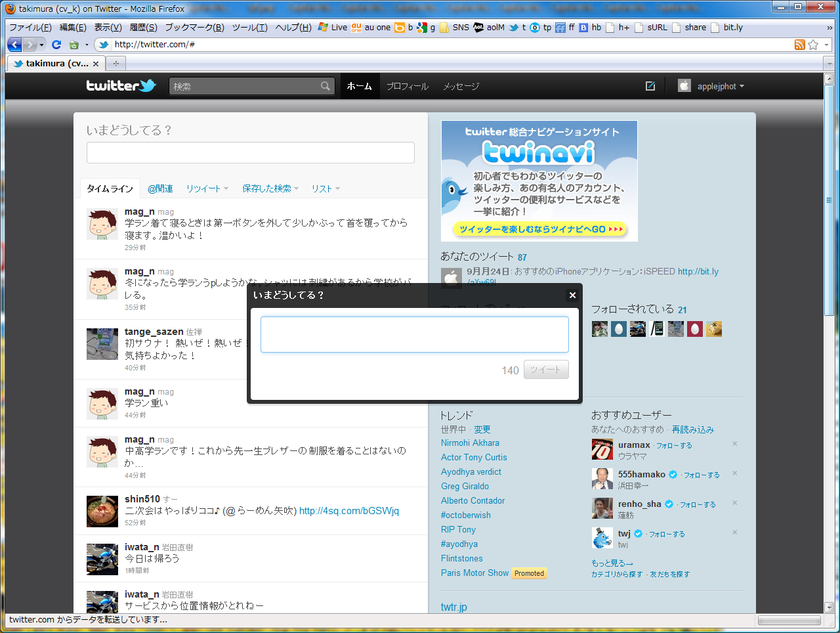Screen dimensions: 840x633
Task: Click the browser URL address field
Action: (452, 45)
